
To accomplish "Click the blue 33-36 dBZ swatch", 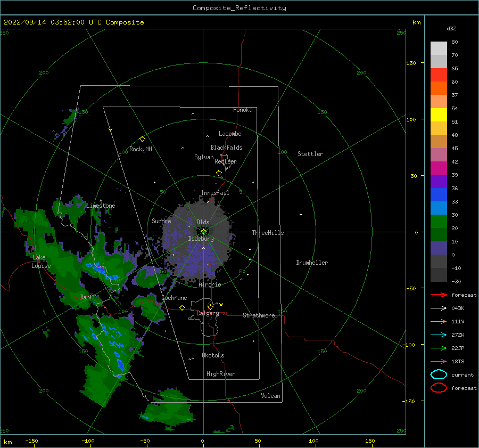I will 439,195.
